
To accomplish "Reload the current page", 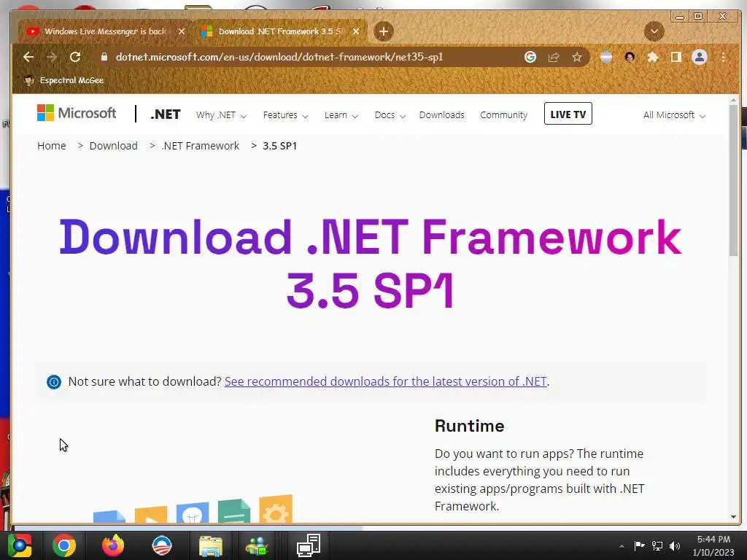I will 75,57.
